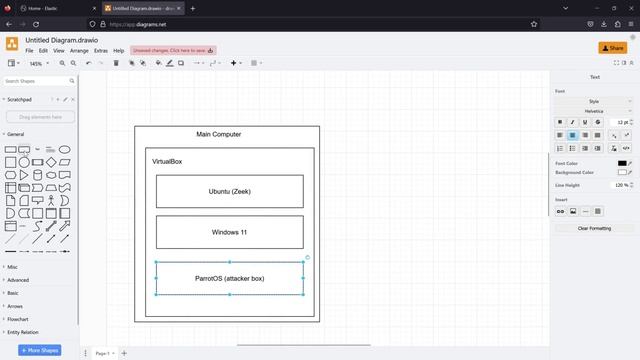
Task: Toggle Italic text formatting
Action: 573,122
